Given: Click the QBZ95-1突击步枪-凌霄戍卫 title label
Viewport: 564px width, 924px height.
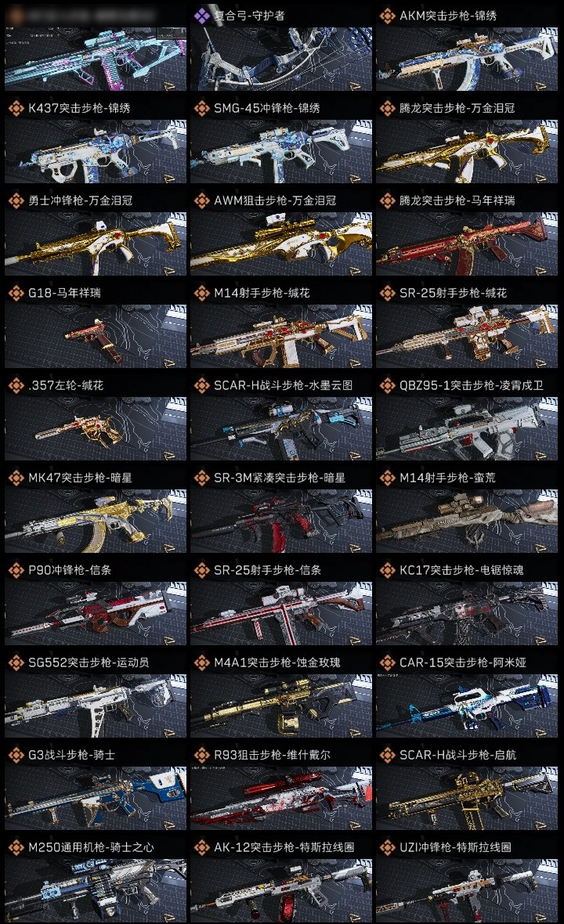Looking at the screenshot, I should click(x=472, y=385).
